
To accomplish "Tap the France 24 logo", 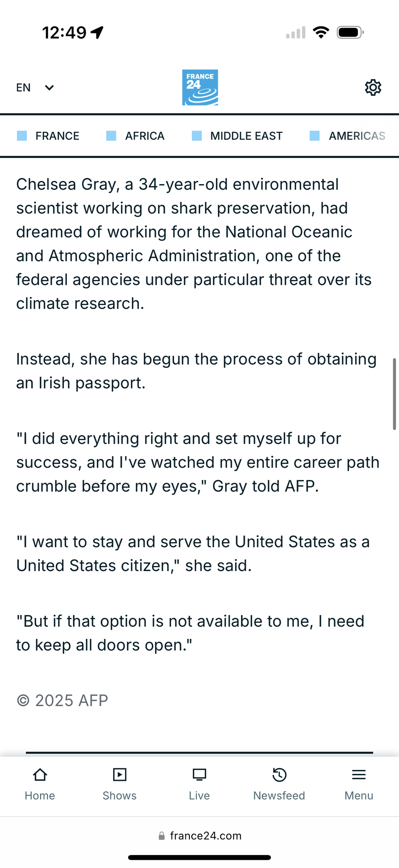I will 200,88.
